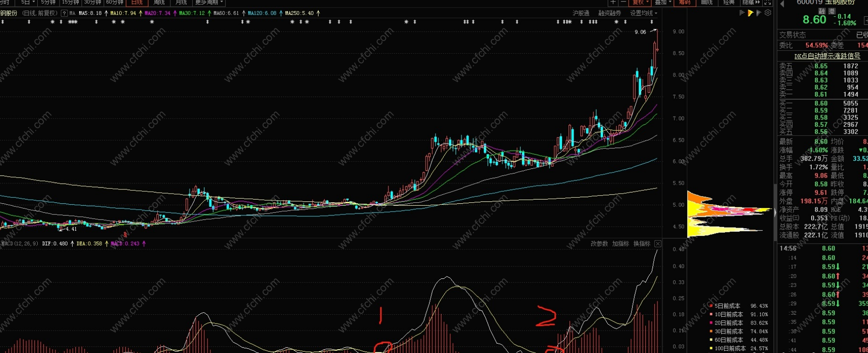Zoom out chart with minus icon
The image size is (868, 353).
pos(624,2)
